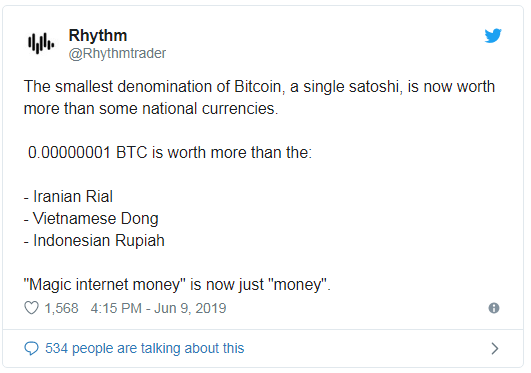Viewport: 531px width, 373px height.
Task: Click the speech bubble reply icon
Action: click(x=31, y=348)
